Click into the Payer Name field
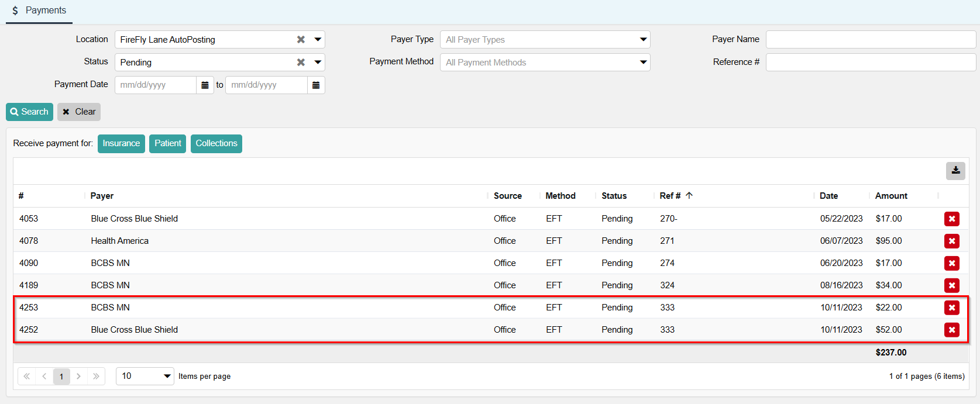 point(870,40)
